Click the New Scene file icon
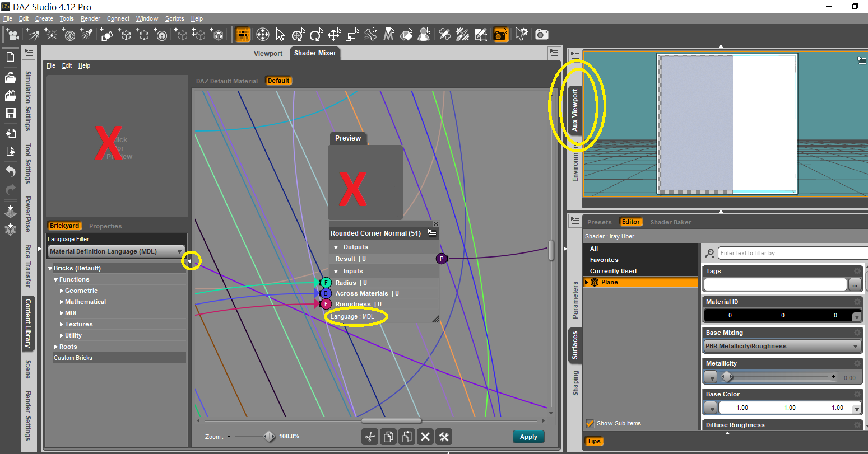This screenshot has width=868, height=454. (10, 57)
